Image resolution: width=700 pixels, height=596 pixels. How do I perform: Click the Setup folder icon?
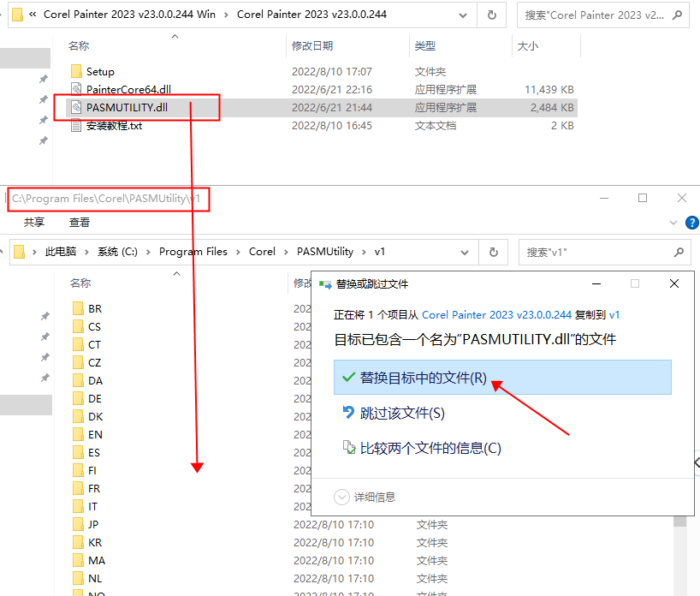(x=75, y=72)
